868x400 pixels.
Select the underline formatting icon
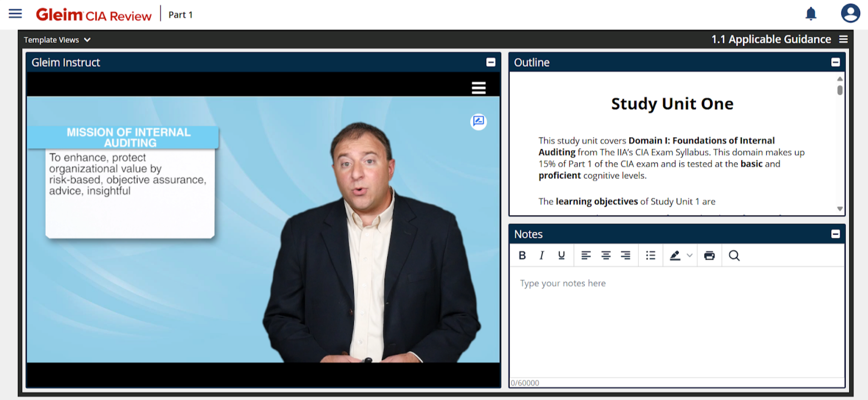[561, 255]
